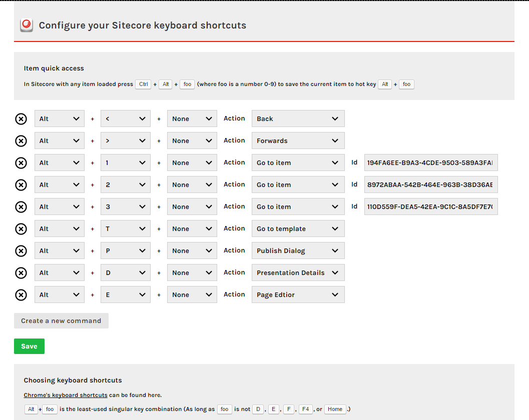The image size is (529, 420).
Task: Delete the Publish Dialog shortcut row
Action: click(21, 251)
